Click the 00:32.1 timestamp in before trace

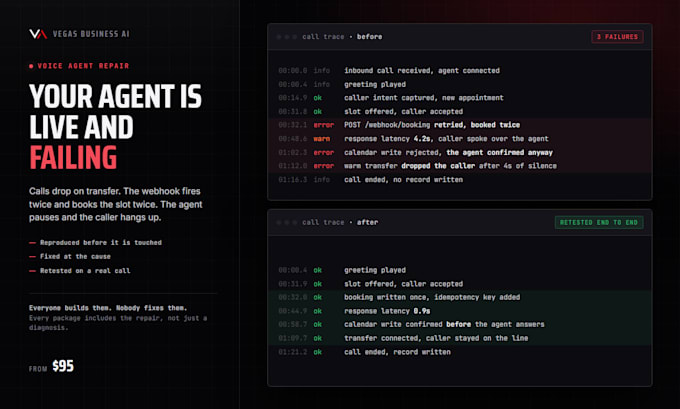pos(293,125)
